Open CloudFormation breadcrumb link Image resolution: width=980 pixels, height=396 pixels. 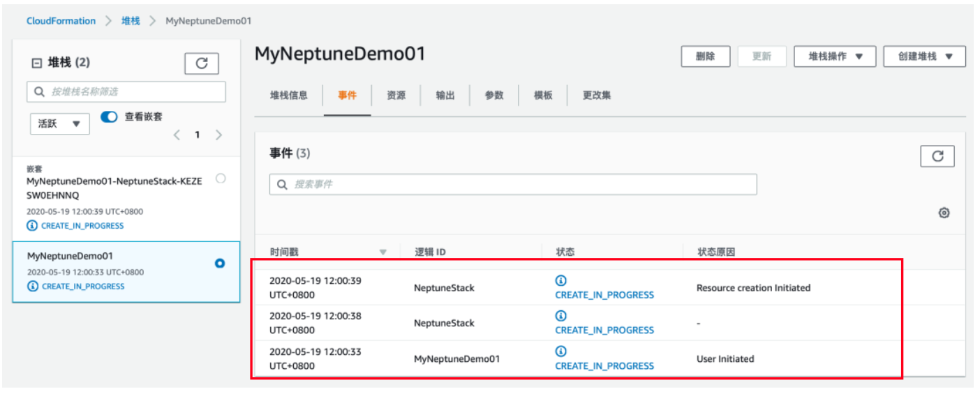[61, 21]
